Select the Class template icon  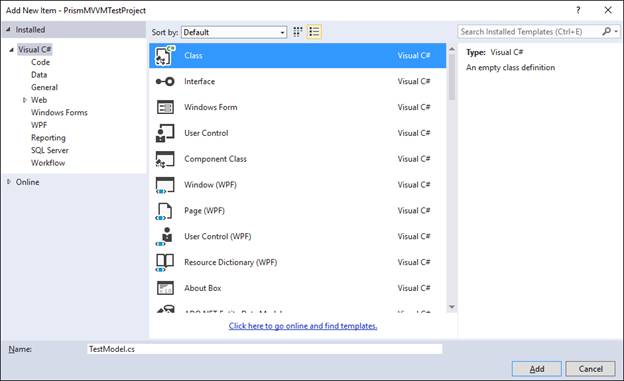point(165,55)
